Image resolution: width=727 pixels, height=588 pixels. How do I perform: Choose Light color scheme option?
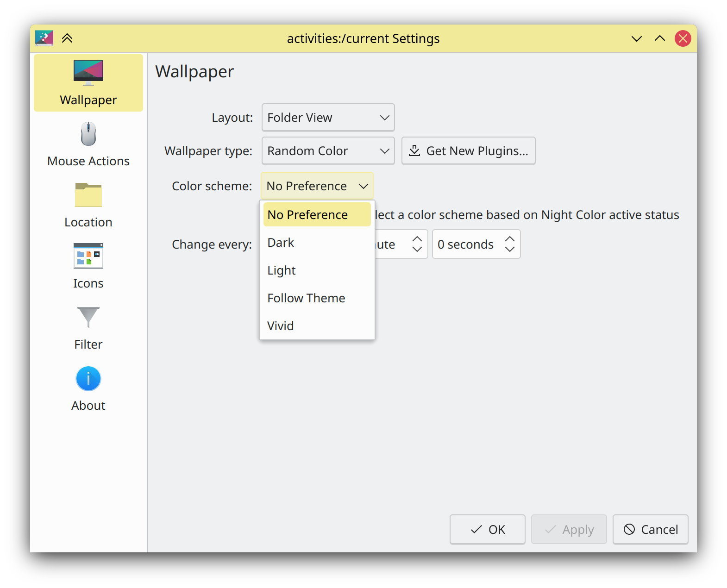317,270
